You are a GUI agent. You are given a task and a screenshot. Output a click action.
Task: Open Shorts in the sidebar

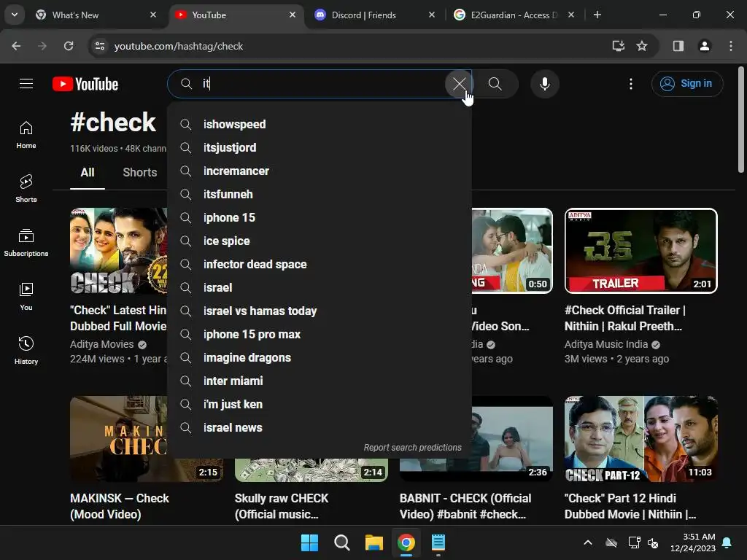[x=26, y=189]
